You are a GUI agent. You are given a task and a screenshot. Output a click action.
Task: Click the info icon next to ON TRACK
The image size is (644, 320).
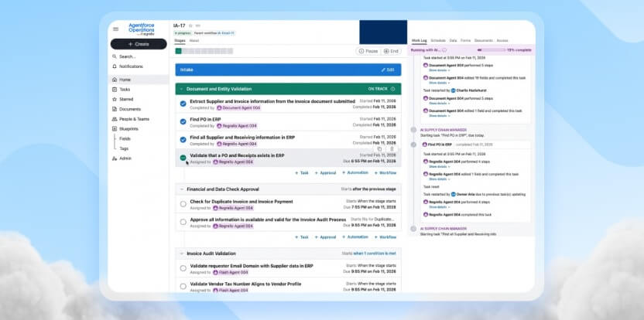click(392, 89)
